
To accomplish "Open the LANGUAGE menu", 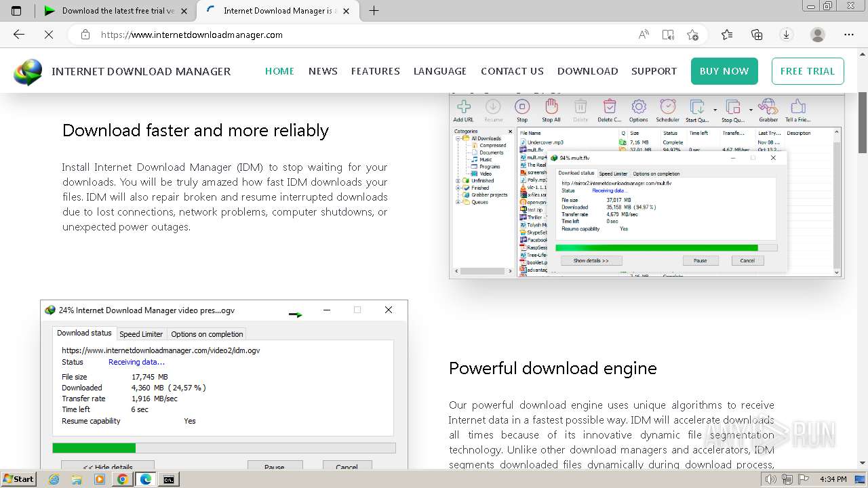I will (440, 71).
